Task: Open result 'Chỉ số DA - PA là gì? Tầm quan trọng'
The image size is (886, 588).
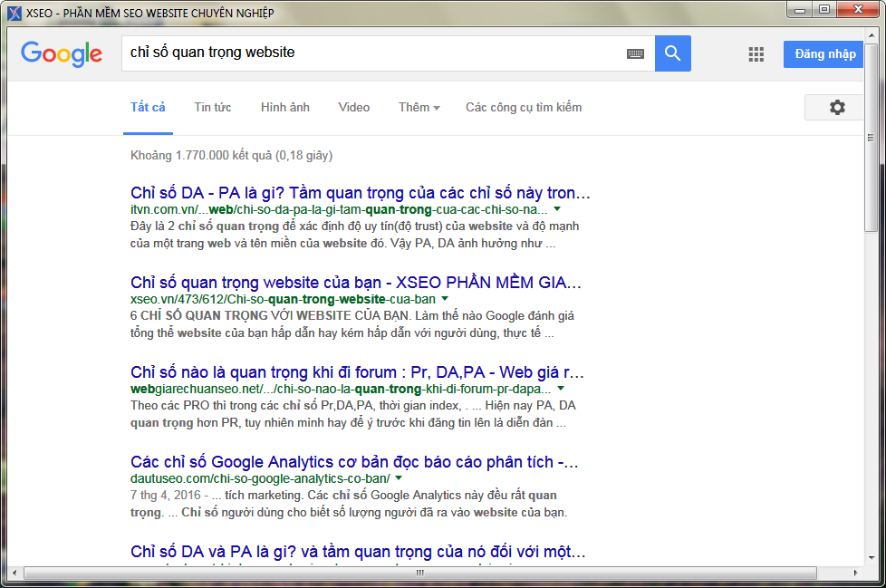Action: [x=360, y=193]
